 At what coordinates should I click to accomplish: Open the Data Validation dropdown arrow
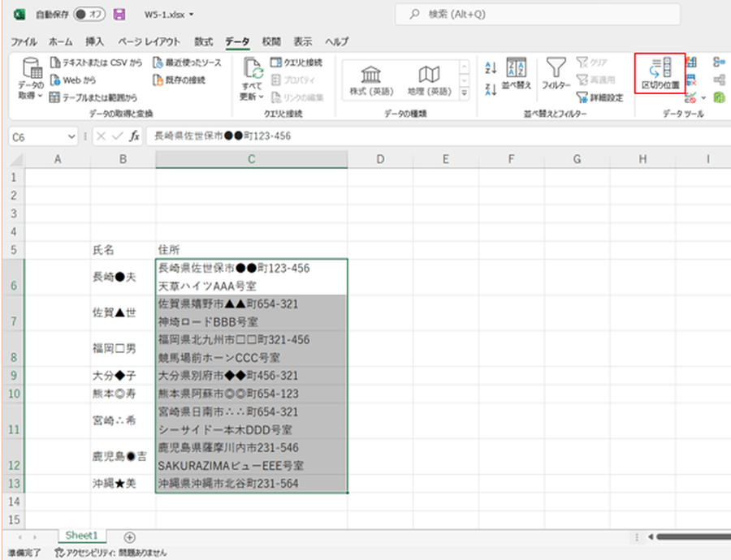tap(703, 98)
